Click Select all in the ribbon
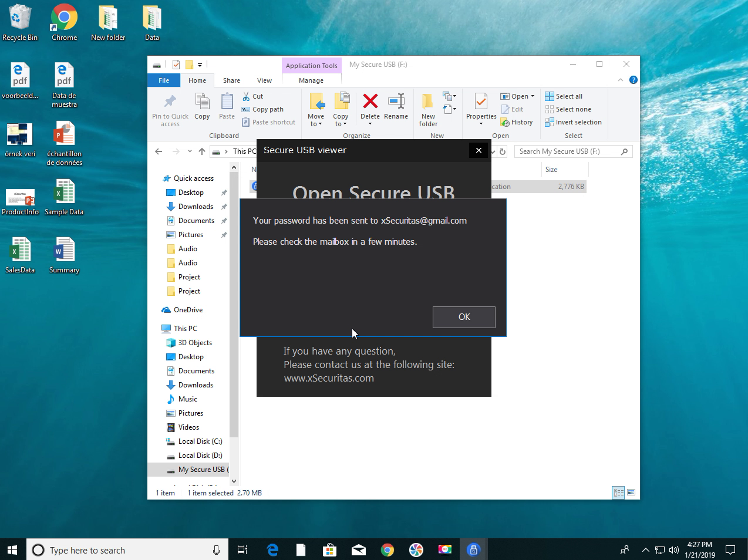This screenshot has height=560, width=748. coord(564,96)
